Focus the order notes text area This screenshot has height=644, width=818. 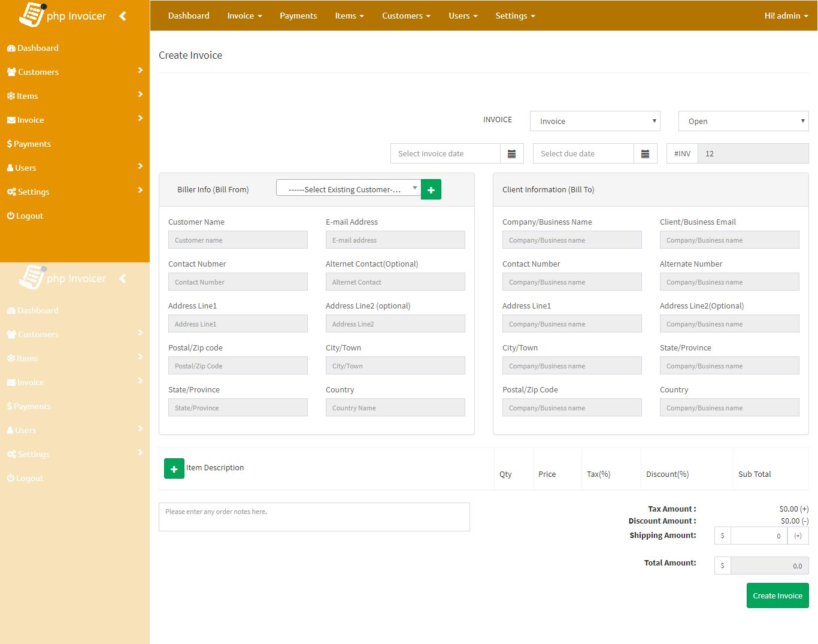pyautogui.click(x=314, y=517)
